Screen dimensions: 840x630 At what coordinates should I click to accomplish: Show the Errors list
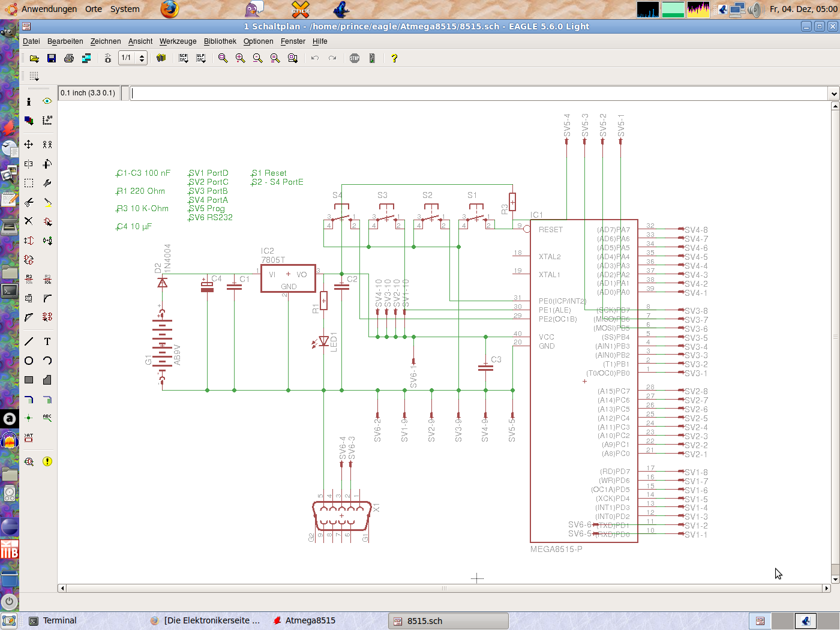click(x=47, y=461)
